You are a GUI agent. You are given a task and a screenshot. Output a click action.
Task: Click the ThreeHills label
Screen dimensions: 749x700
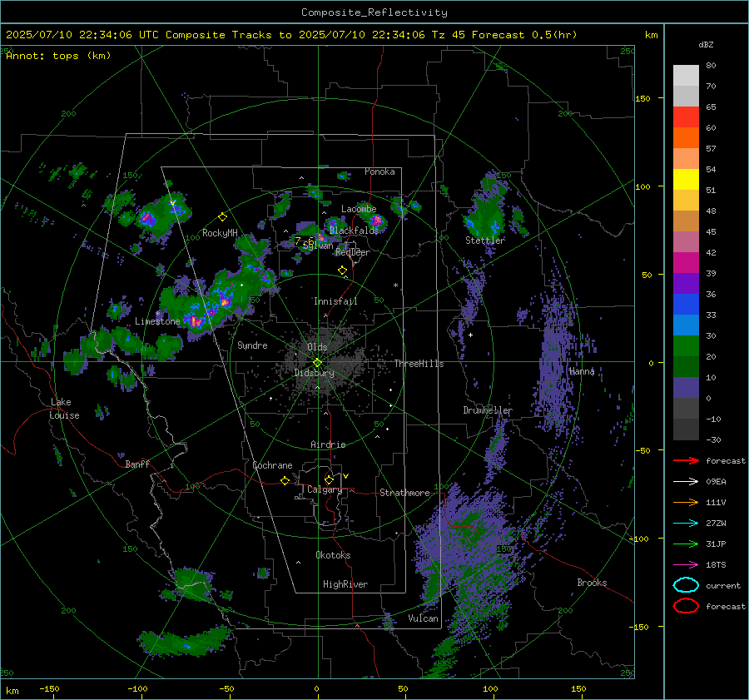[419, 364]
